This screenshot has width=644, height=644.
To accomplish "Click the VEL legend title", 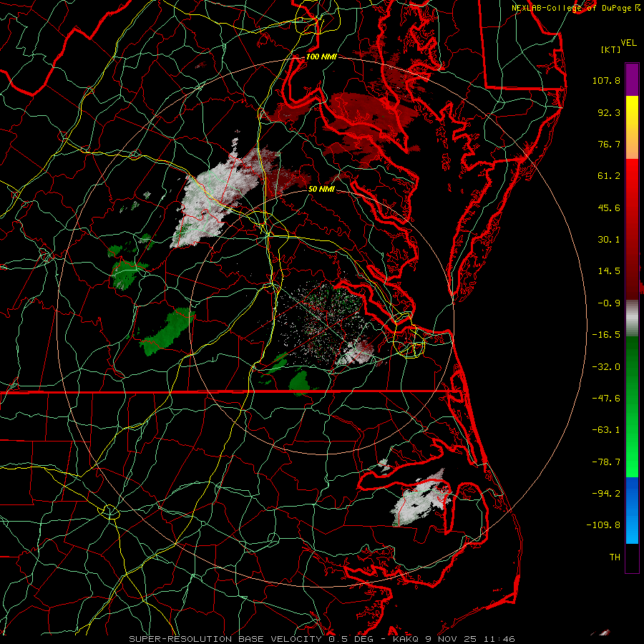I will pyautogui.click(x=628, y=43).
